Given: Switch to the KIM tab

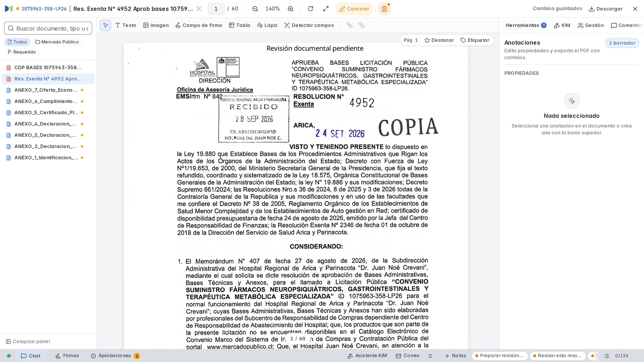Looking at the screenshot, I should click(562, 25).
